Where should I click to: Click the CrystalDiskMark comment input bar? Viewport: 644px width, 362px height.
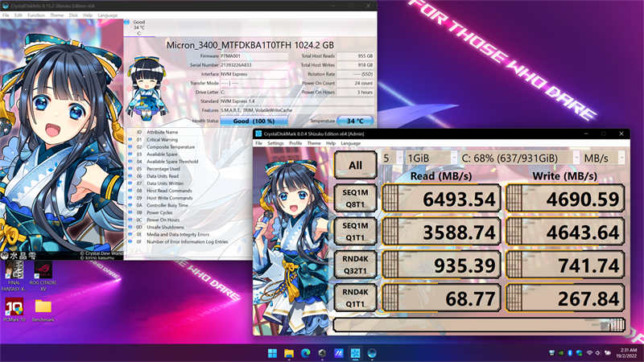coord(479,325)
